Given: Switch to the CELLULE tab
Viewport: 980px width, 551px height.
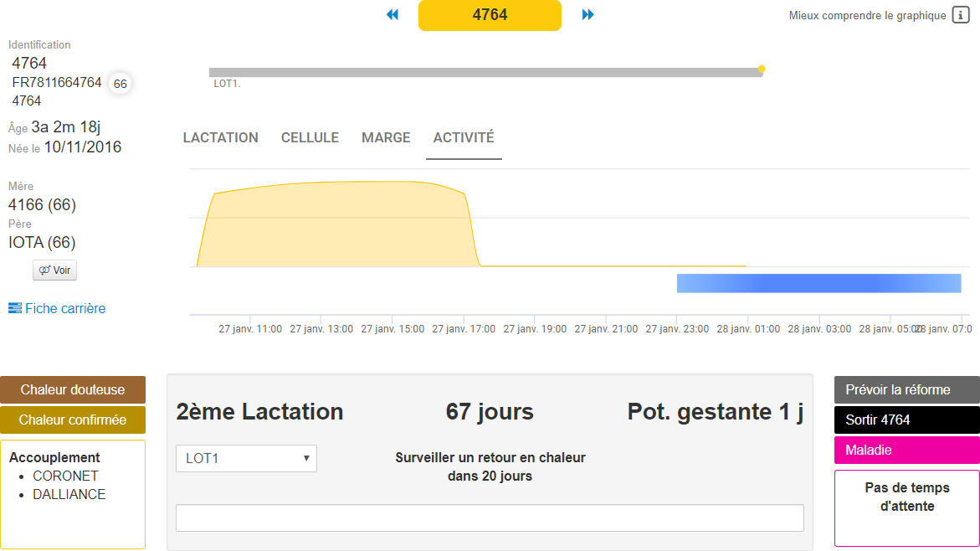Looking at the screenshot, I should pyautogui.click(x=310, y=137).
